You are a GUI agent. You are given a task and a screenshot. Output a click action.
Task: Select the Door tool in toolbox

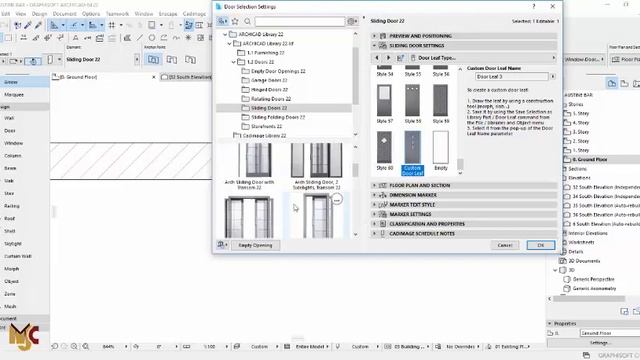click(10, 131)
